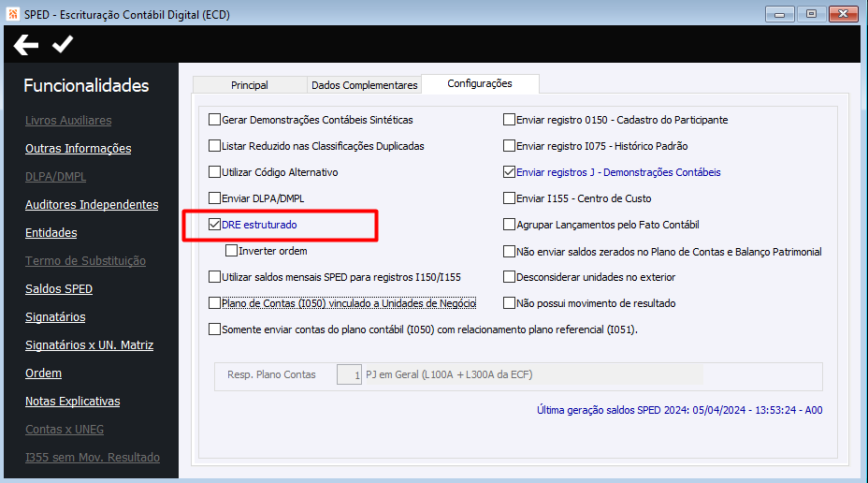Open Signatários x UN. Matriz
Screen dimensions: 868x483
[89, 345]
